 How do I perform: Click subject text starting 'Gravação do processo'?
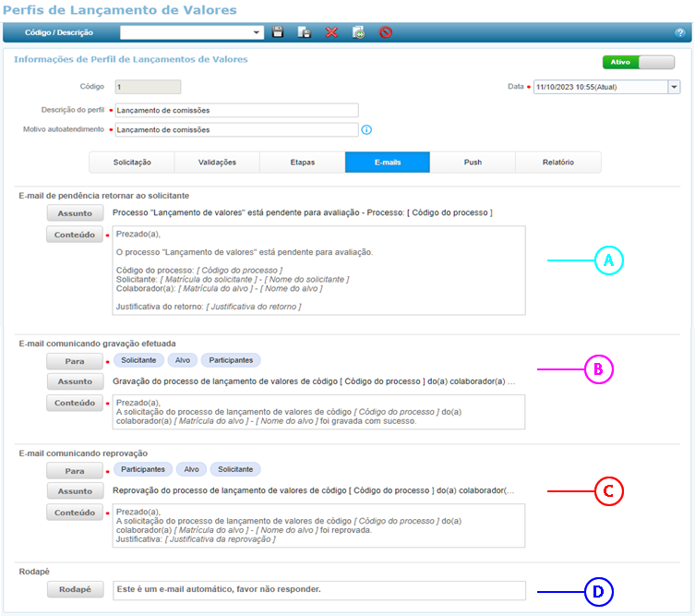pyautogui.click(x=314, y=381)
